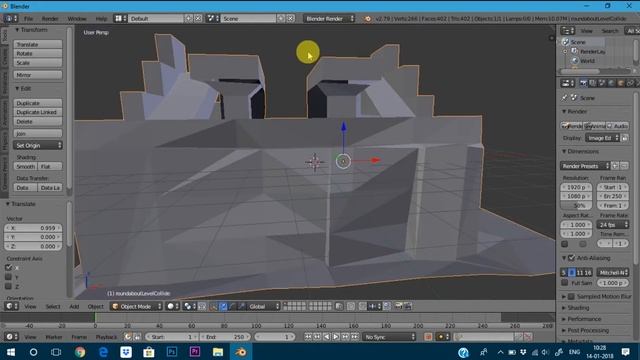
Task: Open the Global transform orientation dropdown
Action: [264, 306]
